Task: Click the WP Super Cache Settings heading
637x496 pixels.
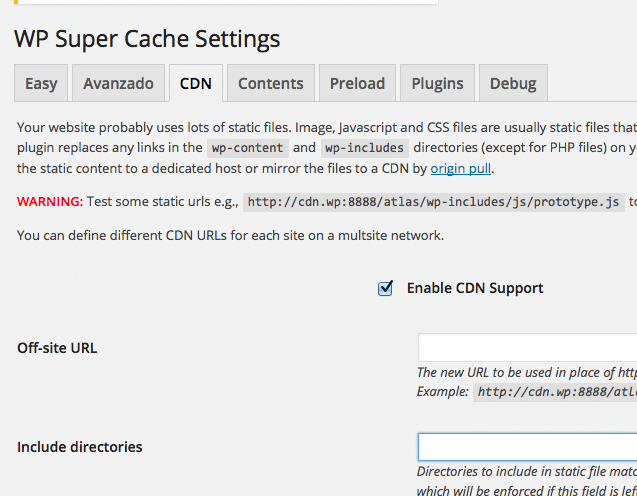Action: pos(147,39)
